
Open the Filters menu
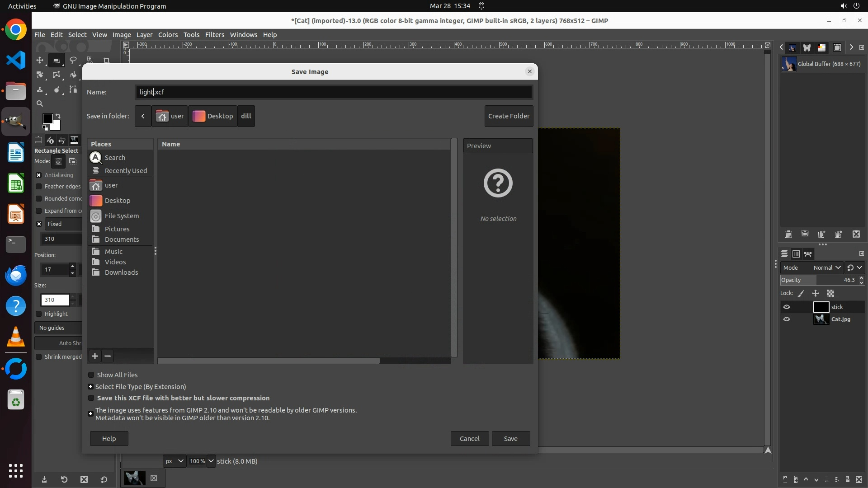[214, 35]
